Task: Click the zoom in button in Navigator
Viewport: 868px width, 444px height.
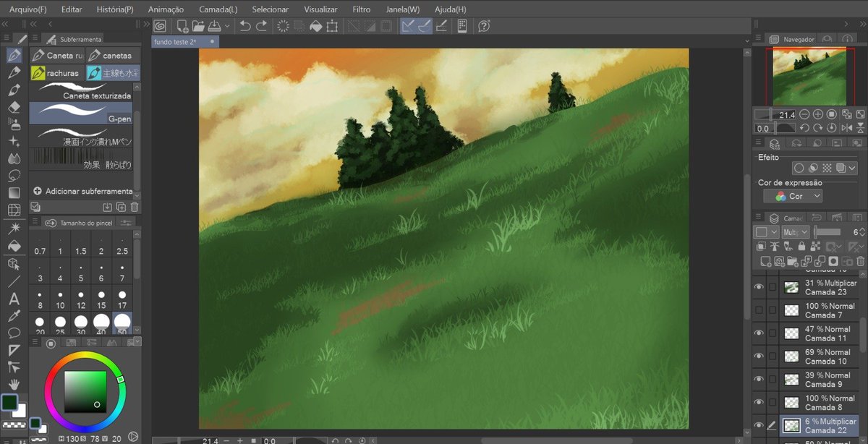Action: (x=818, y=114)
